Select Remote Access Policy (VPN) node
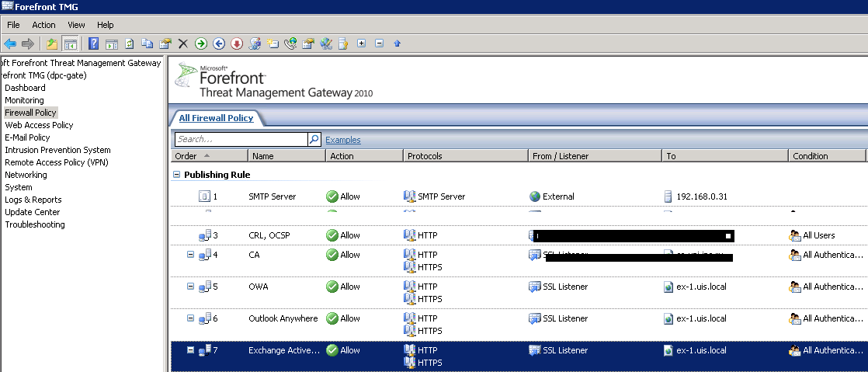Screen dimensions: 868x372 [57, 162]
